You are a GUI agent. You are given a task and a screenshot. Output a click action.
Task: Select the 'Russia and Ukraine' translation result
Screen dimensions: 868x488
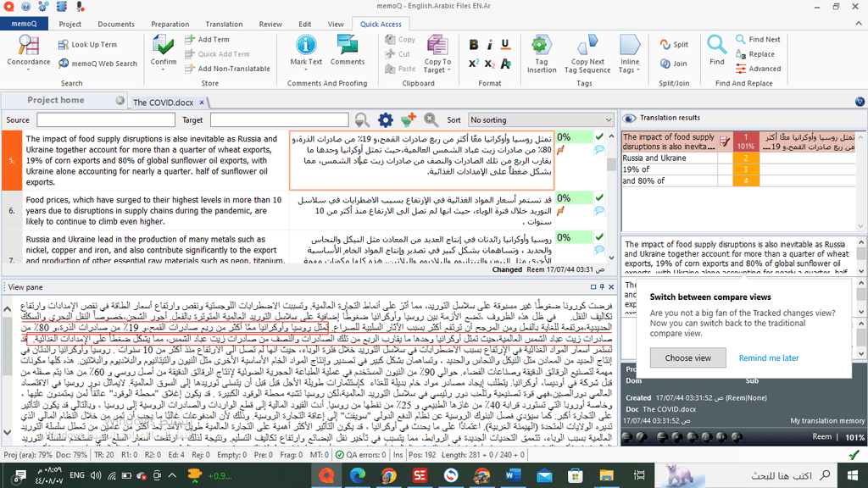pyautogui.click(x=738, y=158)
